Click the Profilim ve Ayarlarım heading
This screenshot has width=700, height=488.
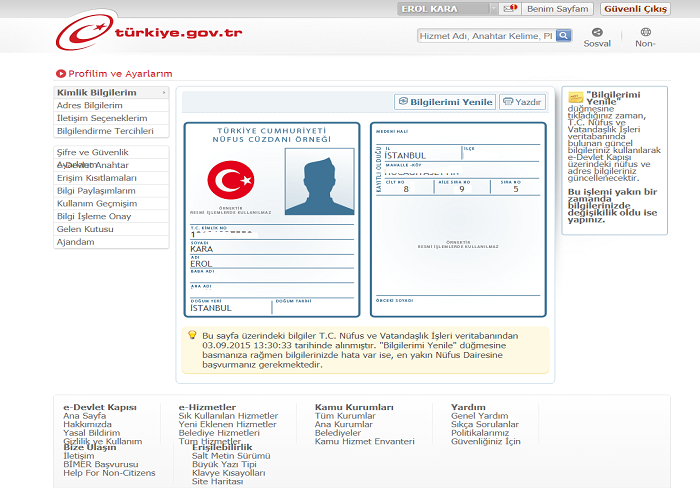coord(120,74)
